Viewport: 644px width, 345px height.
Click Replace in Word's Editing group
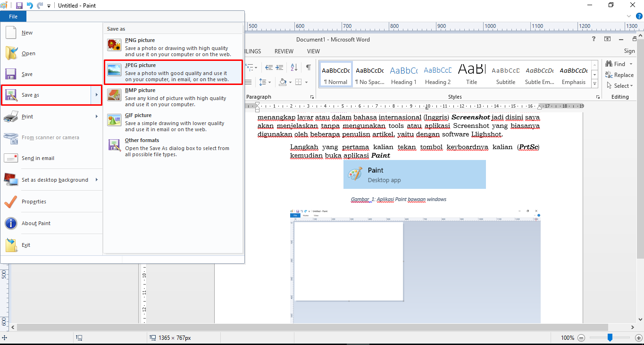coord(619,75)
